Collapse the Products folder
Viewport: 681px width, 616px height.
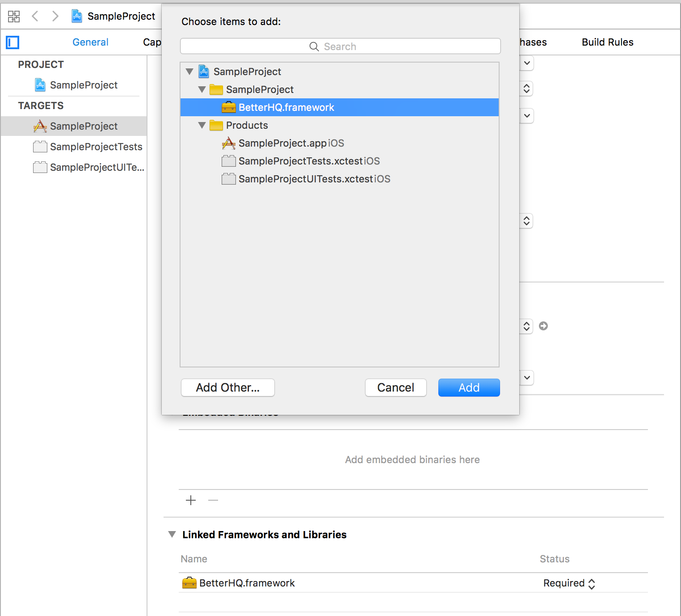[x=202, y=125]
